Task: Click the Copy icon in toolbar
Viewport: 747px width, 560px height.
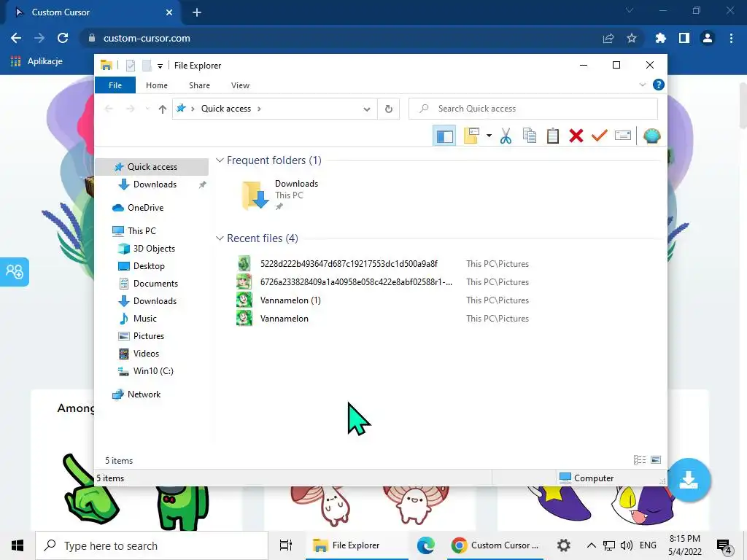Action: [530, 136]
